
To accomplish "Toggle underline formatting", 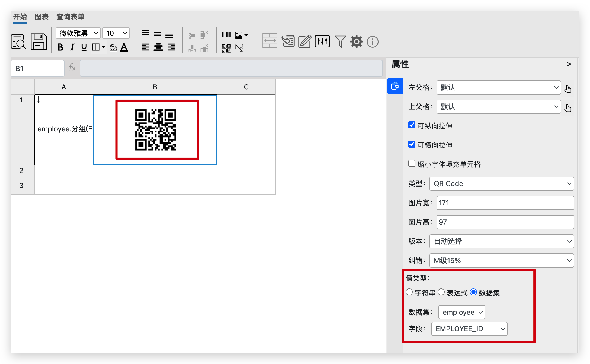I will click(x=84, y=47).
